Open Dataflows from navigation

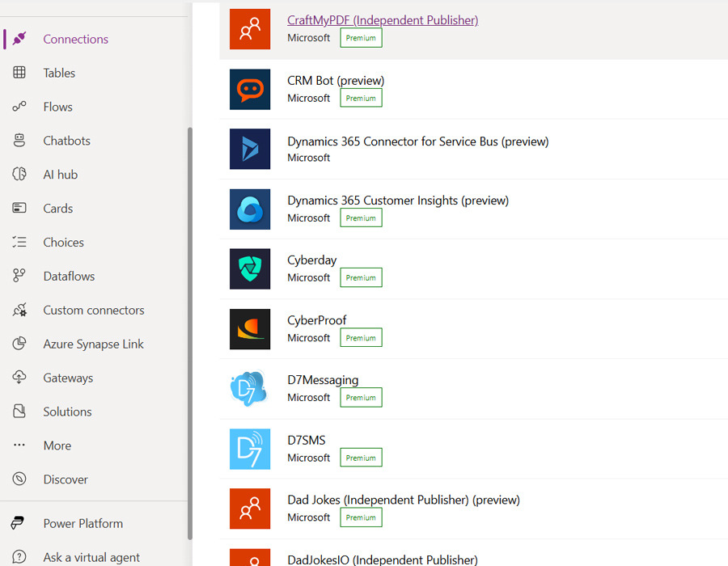tap(69, 276)
